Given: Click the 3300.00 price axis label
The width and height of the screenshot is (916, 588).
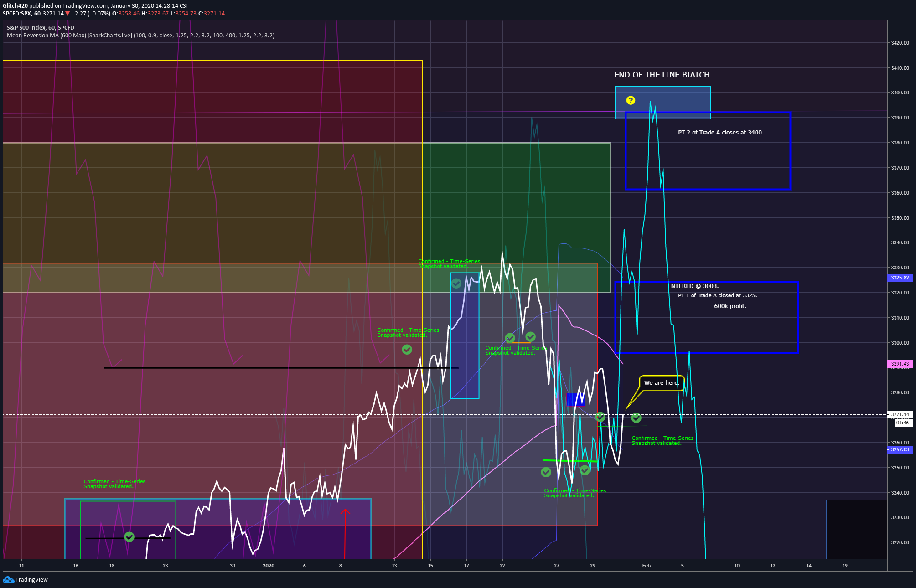Looking at the screenshot, I should (900, 343).
